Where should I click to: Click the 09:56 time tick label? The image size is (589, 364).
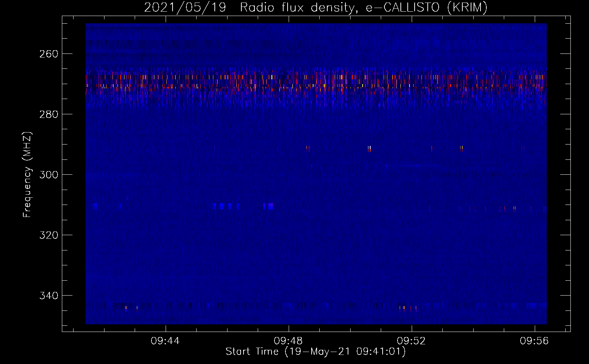point(534,341)
